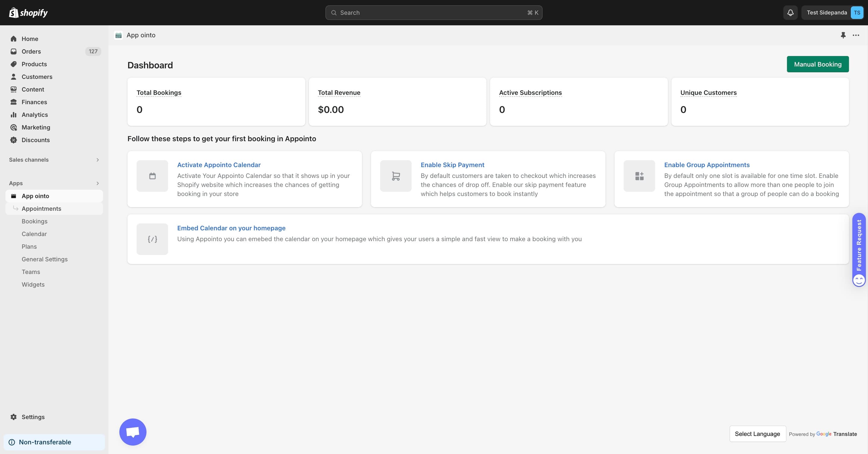The height and width of the screenshot is (454, 868).
Task: Click the search magnifier icon
Action: 334,13
